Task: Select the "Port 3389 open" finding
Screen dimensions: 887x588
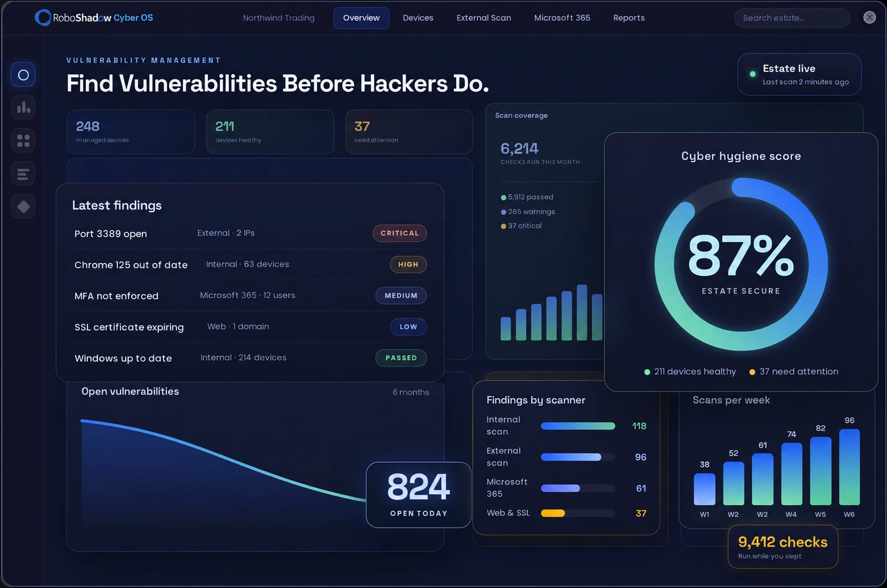Action: [x=251, y=233]
